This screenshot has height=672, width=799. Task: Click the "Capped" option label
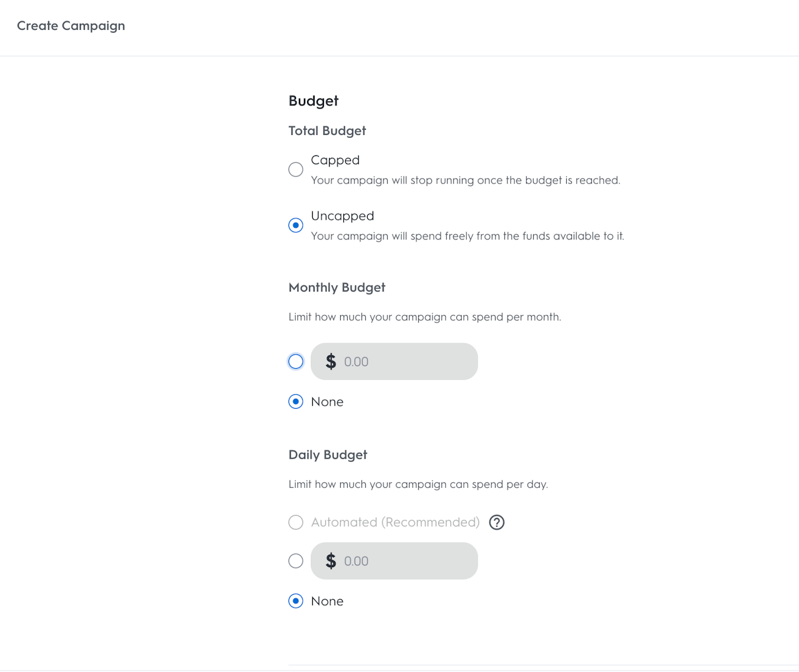[335, 160]
